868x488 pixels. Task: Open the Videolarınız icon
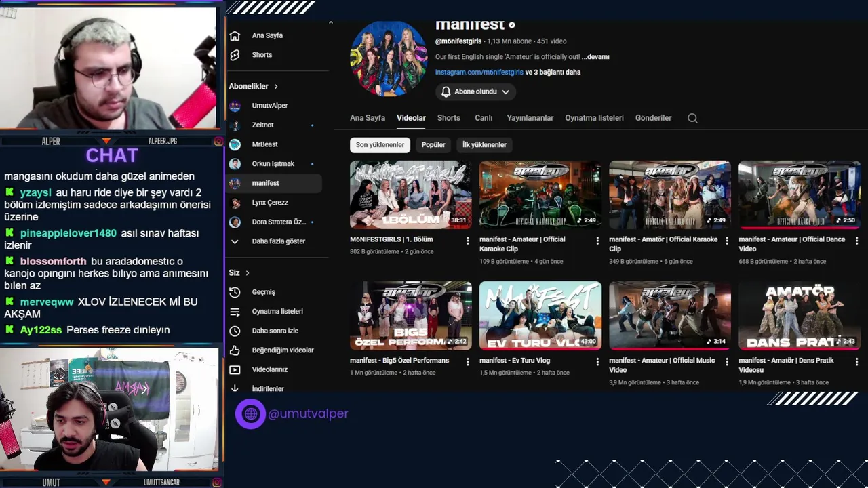235,370
